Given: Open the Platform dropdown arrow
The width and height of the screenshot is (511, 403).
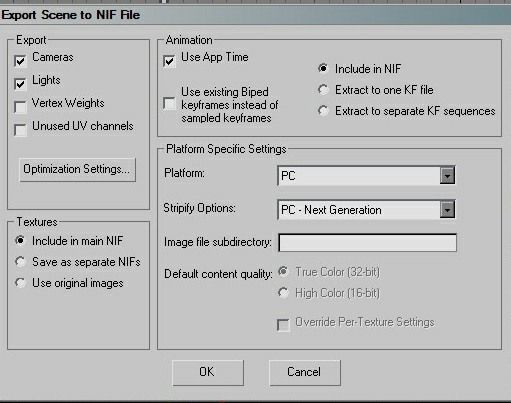Looking at the screenshot, I should click(447, 175).
